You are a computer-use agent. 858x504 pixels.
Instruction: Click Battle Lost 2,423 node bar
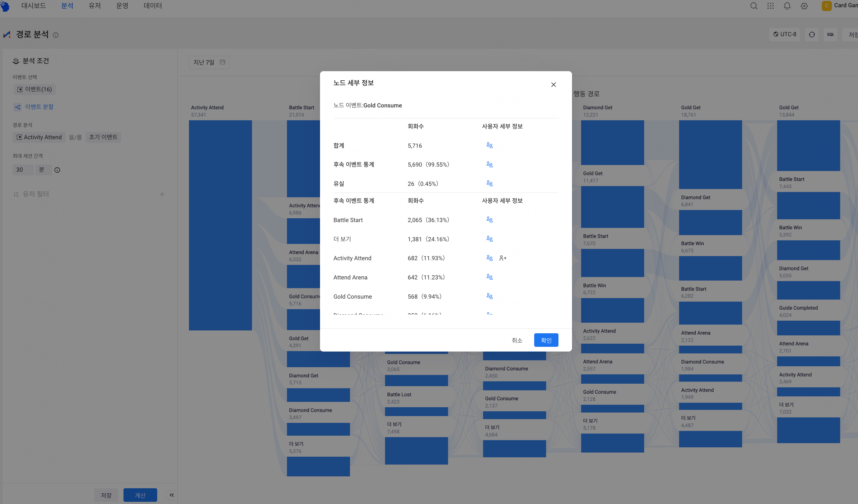pos(416,411)
